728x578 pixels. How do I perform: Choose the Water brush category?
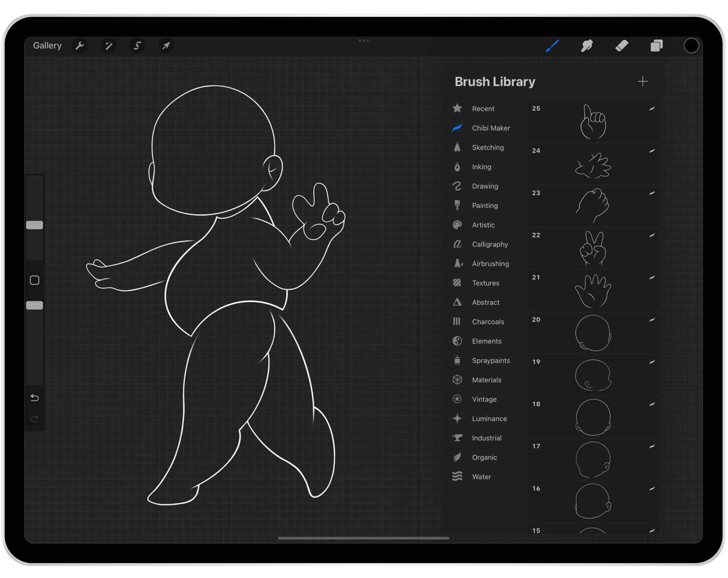[x=481, y=477]
